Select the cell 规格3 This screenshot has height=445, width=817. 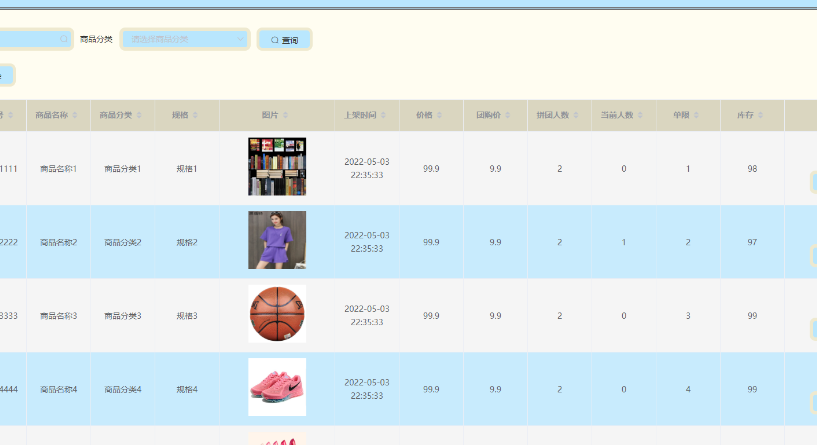pyautogui.click(x=187, y=316)
